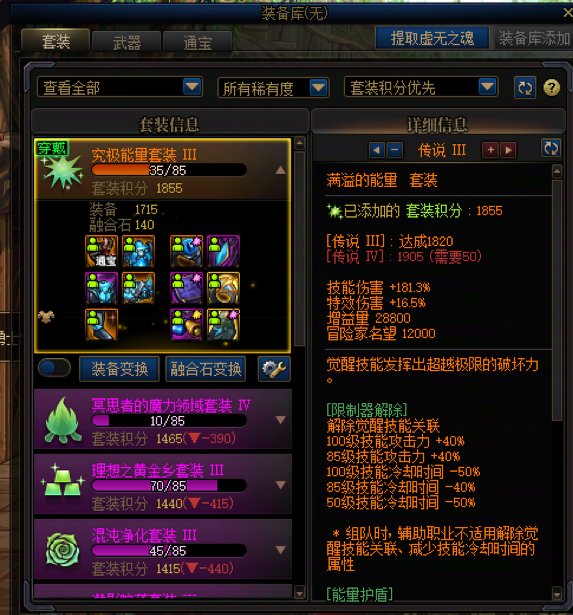Click the red plus rank stepper

pos(490,150)
